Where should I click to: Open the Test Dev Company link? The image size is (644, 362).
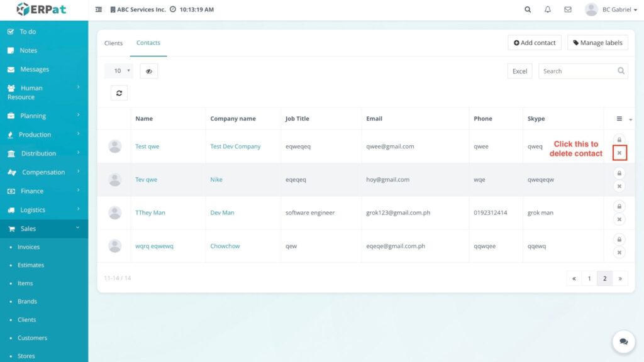coord(235,146)
